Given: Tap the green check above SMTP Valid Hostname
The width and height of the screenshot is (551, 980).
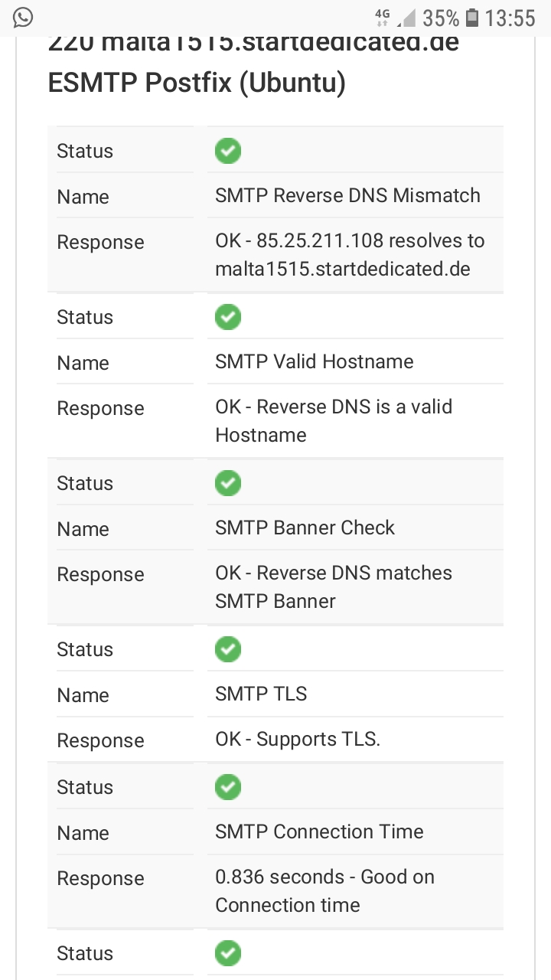Looking at the screenshot, I should [228, 317].
